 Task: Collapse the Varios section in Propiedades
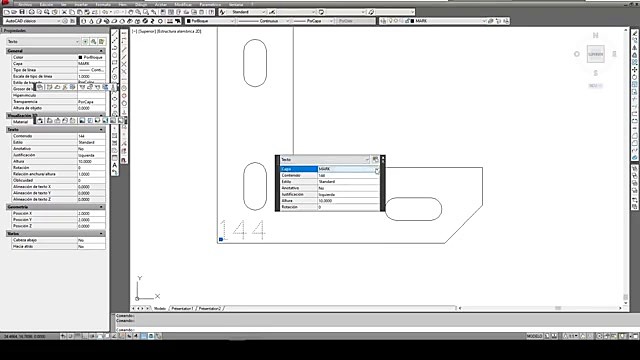tap(101, 234)
